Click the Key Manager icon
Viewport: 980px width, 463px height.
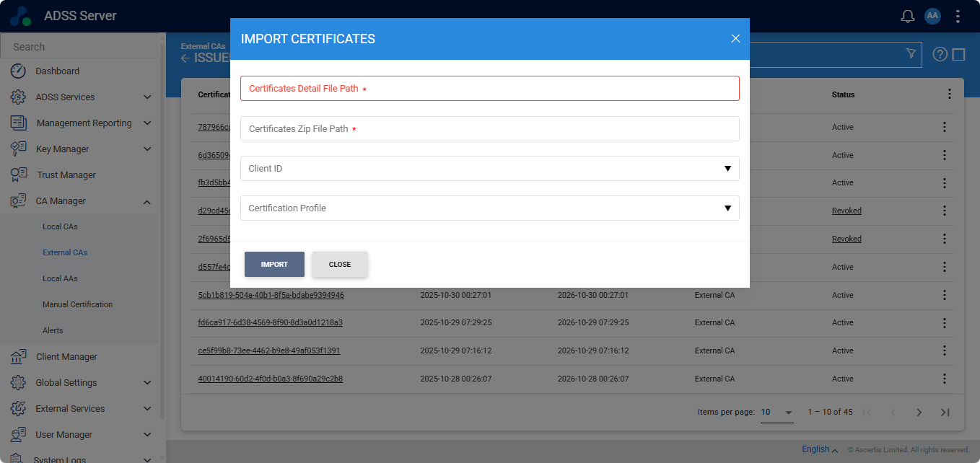pyautogui.click(x=19, y=149)
